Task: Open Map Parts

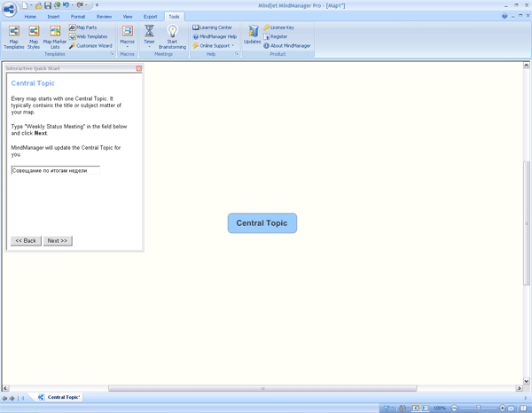Action: pyautogui.click(x=83, y=27)
